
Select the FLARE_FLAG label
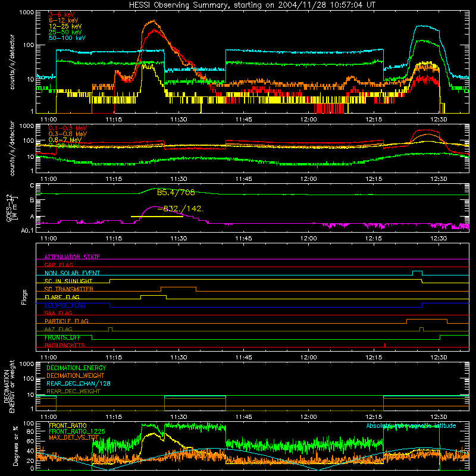coord(62,297)
